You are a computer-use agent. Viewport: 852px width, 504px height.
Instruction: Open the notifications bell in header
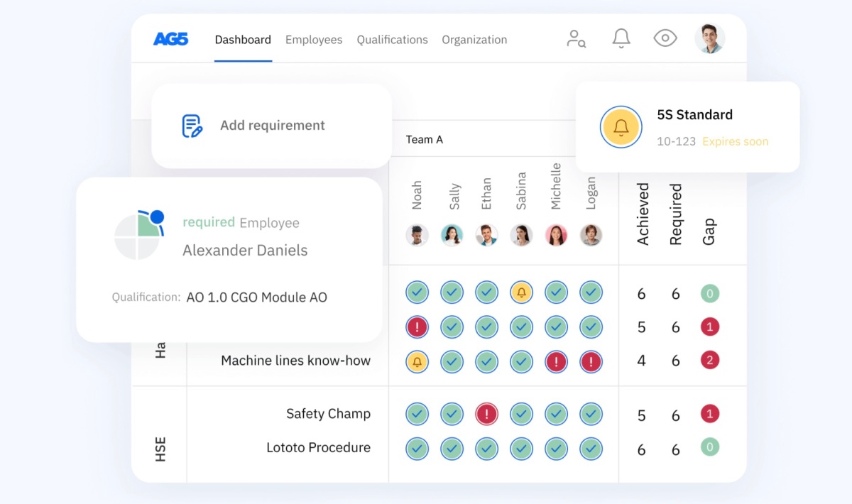pos(621,38)
